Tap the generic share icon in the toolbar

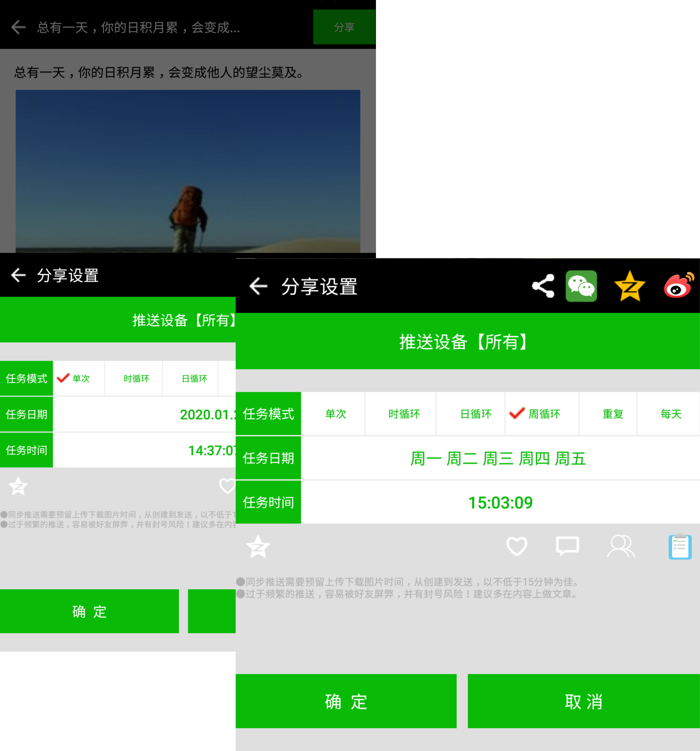543,286
